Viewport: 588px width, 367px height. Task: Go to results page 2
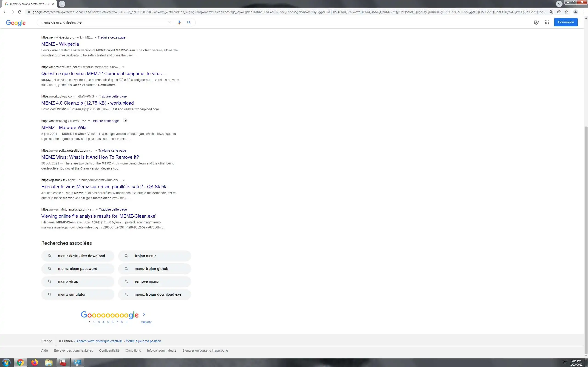tap(94, 322)
